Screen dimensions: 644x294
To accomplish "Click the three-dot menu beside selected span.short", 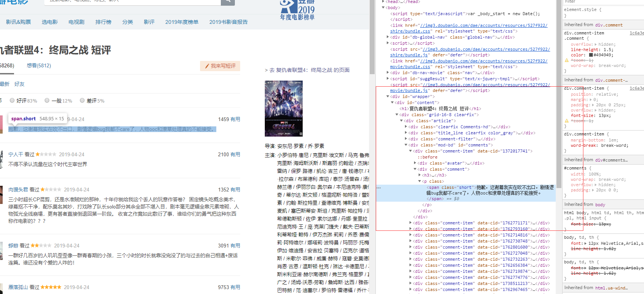I will pyautogui.click(x=378, y=187).
